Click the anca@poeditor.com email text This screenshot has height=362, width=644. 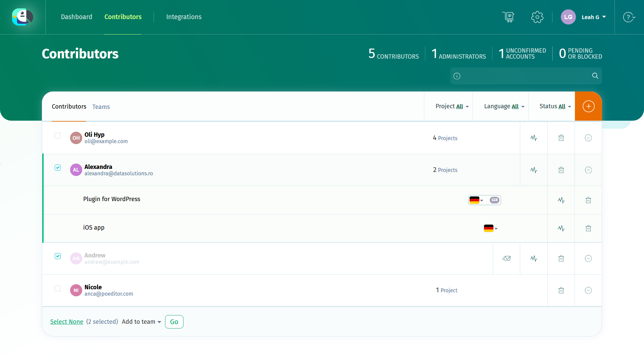pyautogui.click(x=109, y=294)
